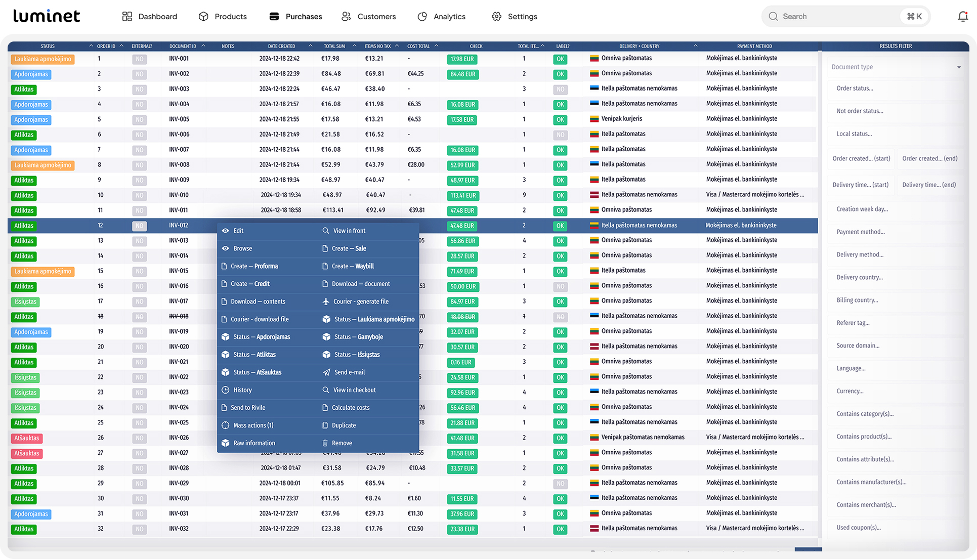This screenshot has width=977, height=560.
Task: Click trash icon next to Remove
Action: pos(325,443)
